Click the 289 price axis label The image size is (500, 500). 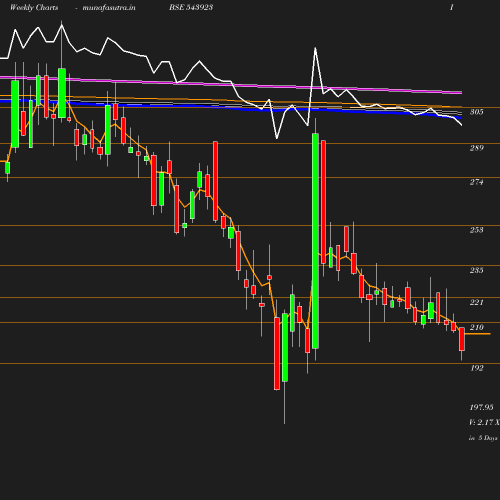point(476,148)
